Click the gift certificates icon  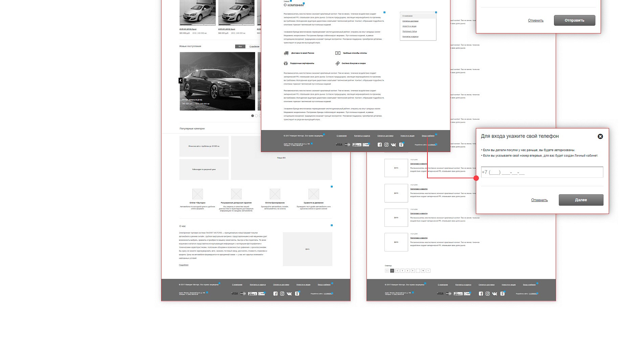(286, 63)
